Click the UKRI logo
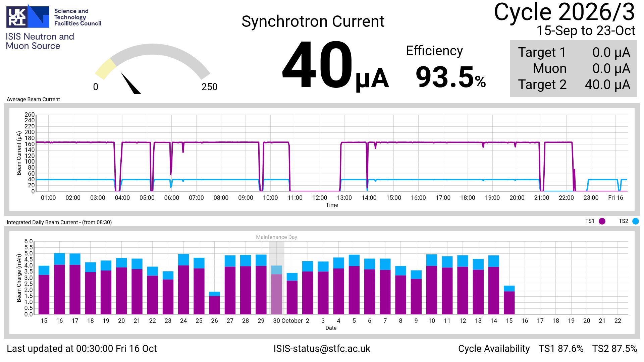The image size is (644, 362). (x=28, y=16)
